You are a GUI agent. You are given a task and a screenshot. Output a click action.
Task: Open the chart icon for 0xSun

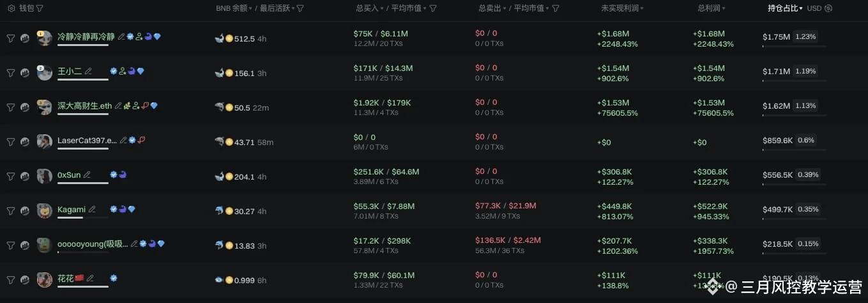[x=24, y=176]
